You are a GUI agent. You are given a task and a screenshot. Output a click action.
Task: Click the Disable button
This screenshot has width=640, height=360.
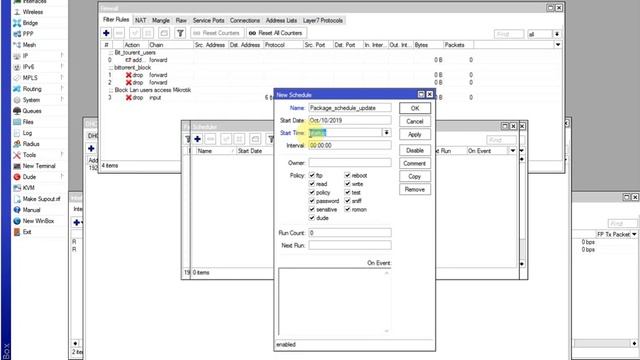coord(415,150)
